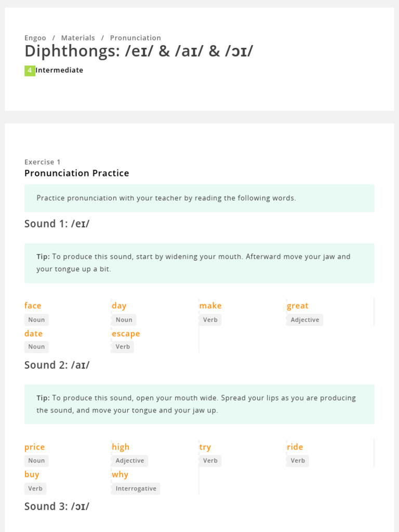This screenshot has width=399, height=532.
Task: Click the green level 4 badge
Action: pyautogui.click(x=30, y=70)
